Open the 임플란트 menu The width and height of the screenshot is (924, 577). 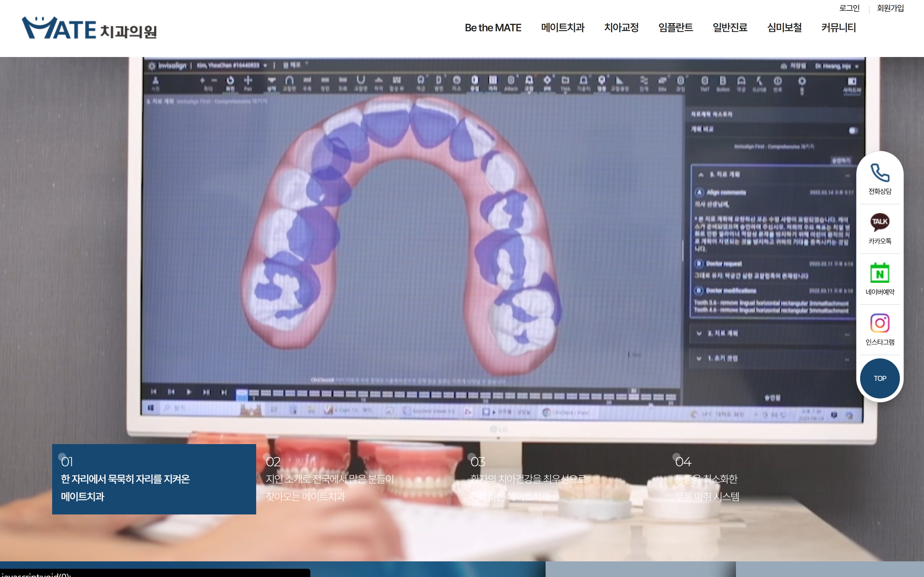[676, 28]
